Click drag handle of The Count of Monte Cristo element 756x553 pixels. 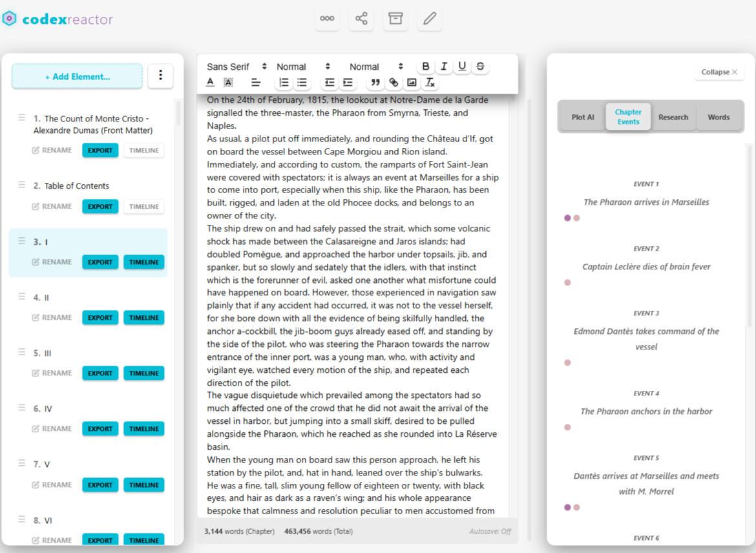click(22, 117)
